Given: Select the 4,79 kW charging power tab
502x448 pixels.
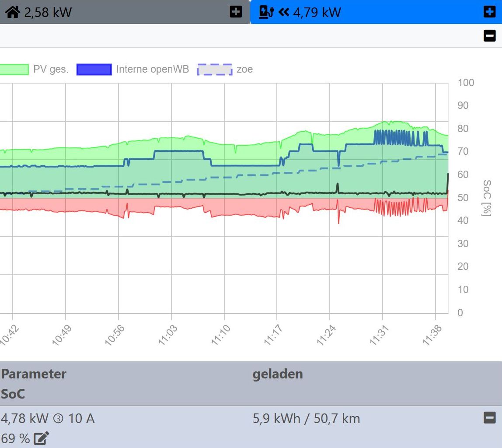Looking at the screenshot, I should (317, 12).
